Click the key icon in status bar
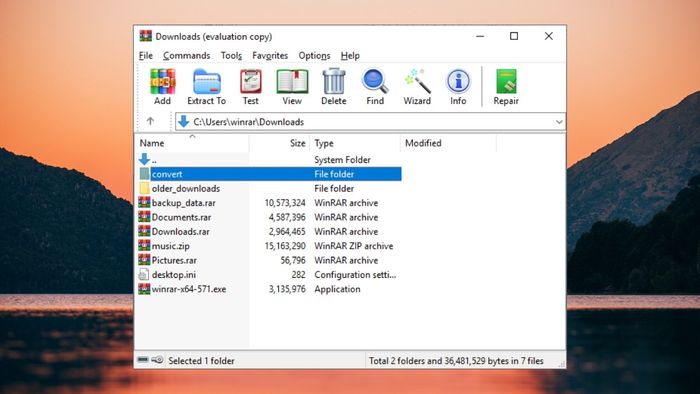Image resolution: width=700 pixels, height=394 pixels. coord(157,360)
